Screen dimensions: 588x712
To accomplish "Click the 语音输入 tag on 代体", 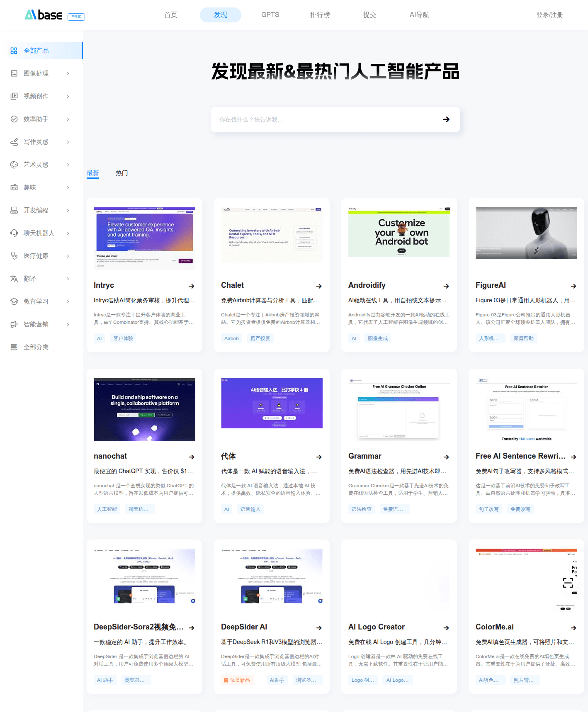I will [x=250, y=509].
